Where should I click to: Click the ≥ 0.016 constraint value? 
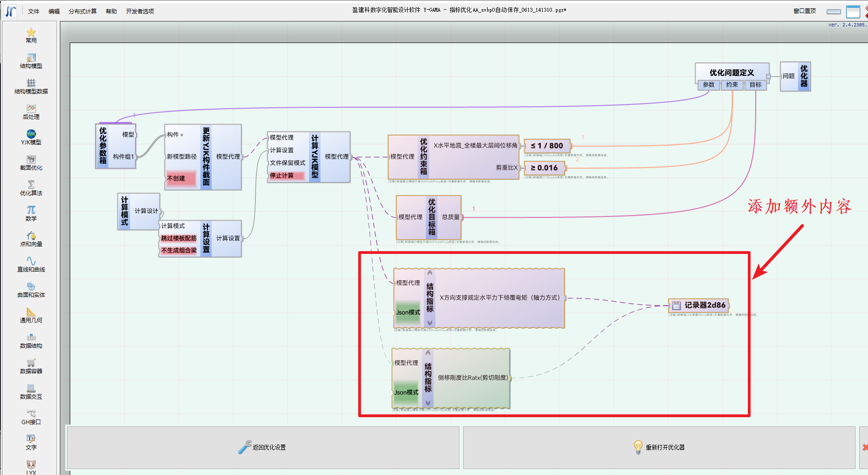pos(544,168)
